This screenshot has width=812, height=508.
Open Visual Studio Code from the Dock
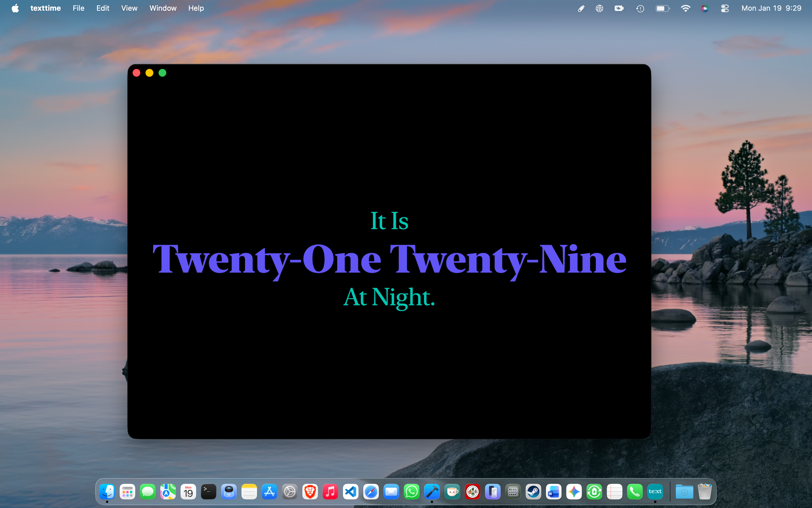click(x=351, y=492)
